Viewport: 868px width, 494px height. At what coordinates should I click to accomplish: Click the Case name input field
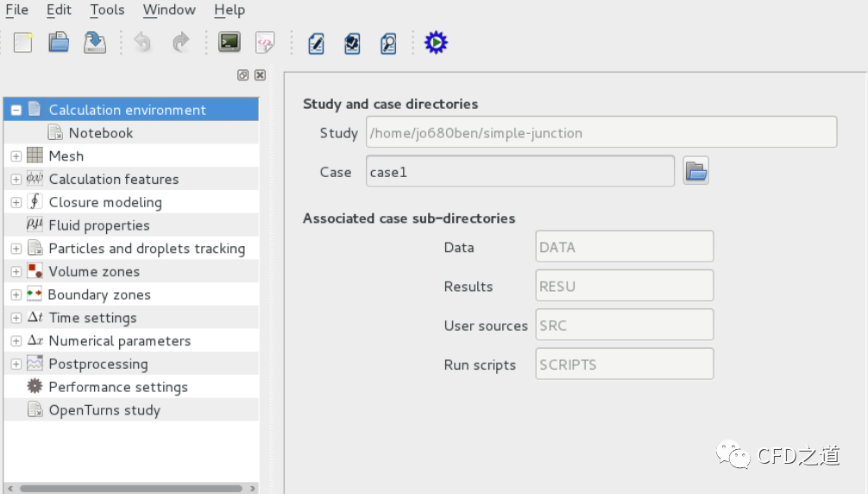tap(519, 171)
